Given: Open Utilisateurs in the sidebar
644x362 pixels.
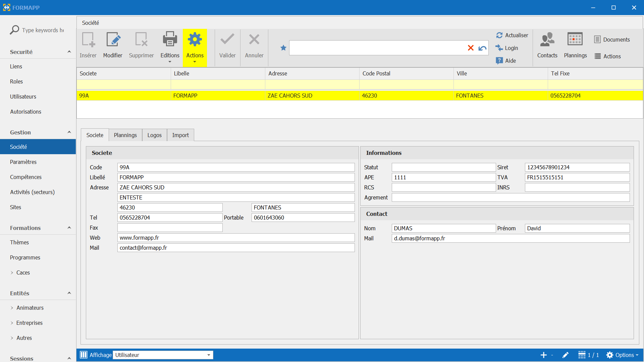Looking at the screenshot, I should tap(38, 97).
